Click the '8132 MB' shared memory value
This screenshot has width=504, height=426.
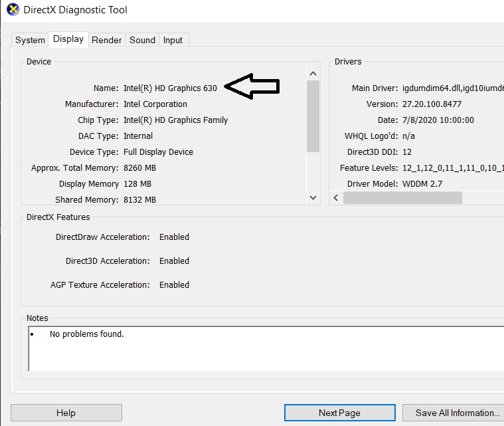coord(139,200)
